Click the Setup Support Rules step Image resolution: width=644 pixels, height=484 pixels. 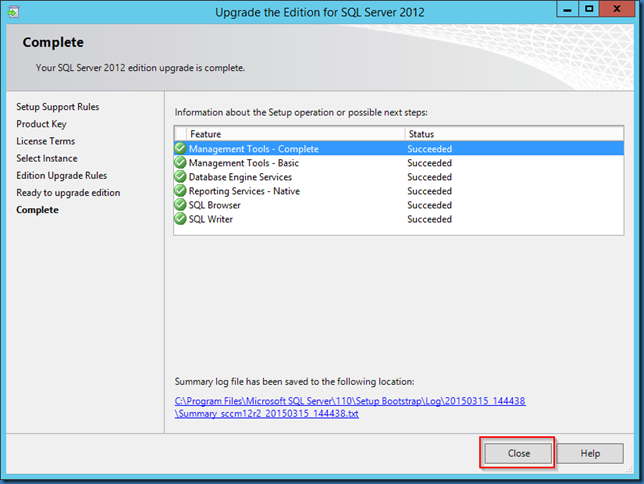coord(58,107)
